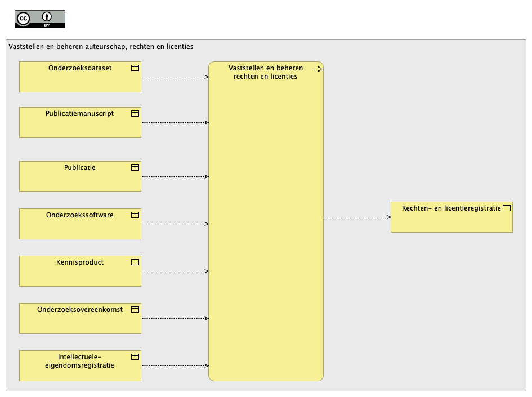Click the Creative Commons BY license badge
The width and height of the screenshot is (532, 397).
coord(40,19)
